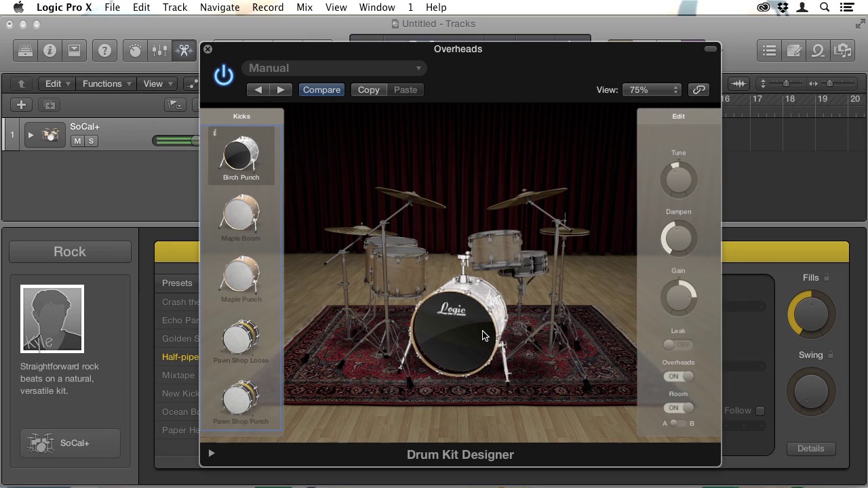The height and width of the screenshot is (488, 868).
Task: Mute the SoCal+ track
Action: click(77, 141)
